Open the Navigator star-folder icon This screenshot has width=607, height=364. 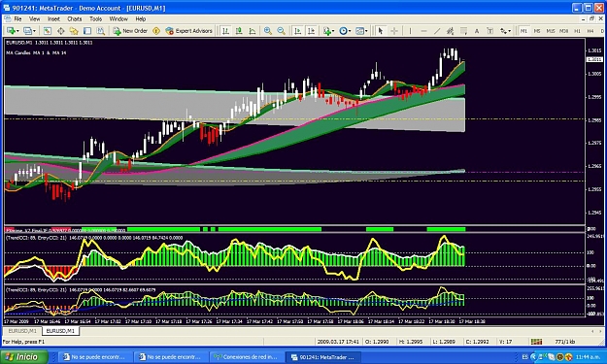[x=74, y=31]
